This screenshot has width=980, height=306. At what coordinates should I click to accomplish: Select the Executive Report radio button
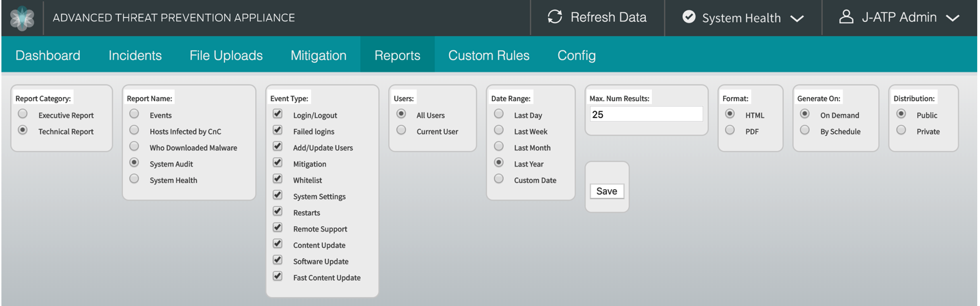click(23, 114)
